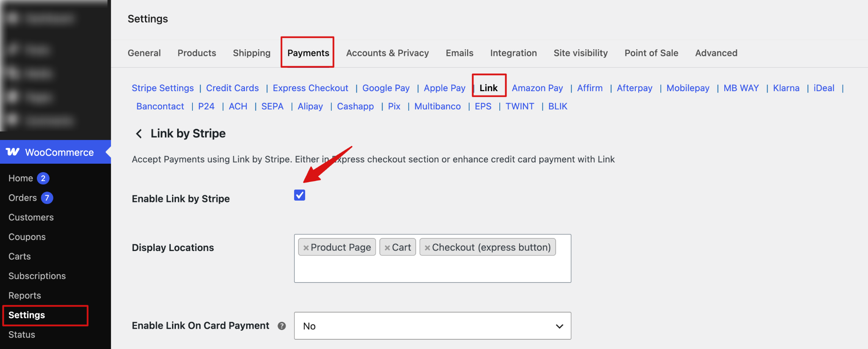Screen dimensions: 868x349
Task: Open the Apple Pay section
Action: click(445, 88)
